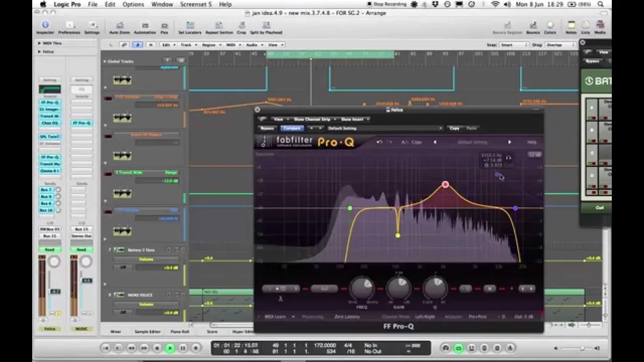Toggle Off button on Battery 2 Outs track
This screenshot has width=644, height=362.
(x=123, y=267)
